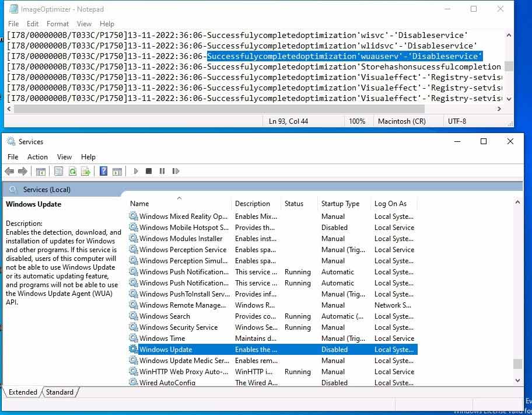Screen dimensions: 532x415
Task: Click gear icon of Windows Perception Service
Action: [x=134, y=249]
